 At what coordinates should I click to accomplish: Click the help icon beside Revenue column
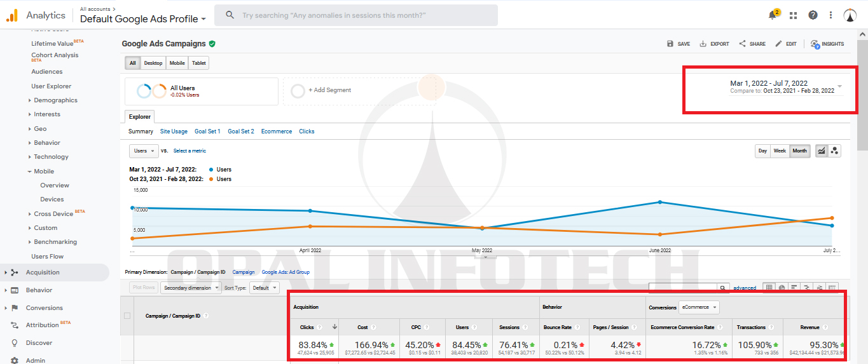[x=825, y=328]
